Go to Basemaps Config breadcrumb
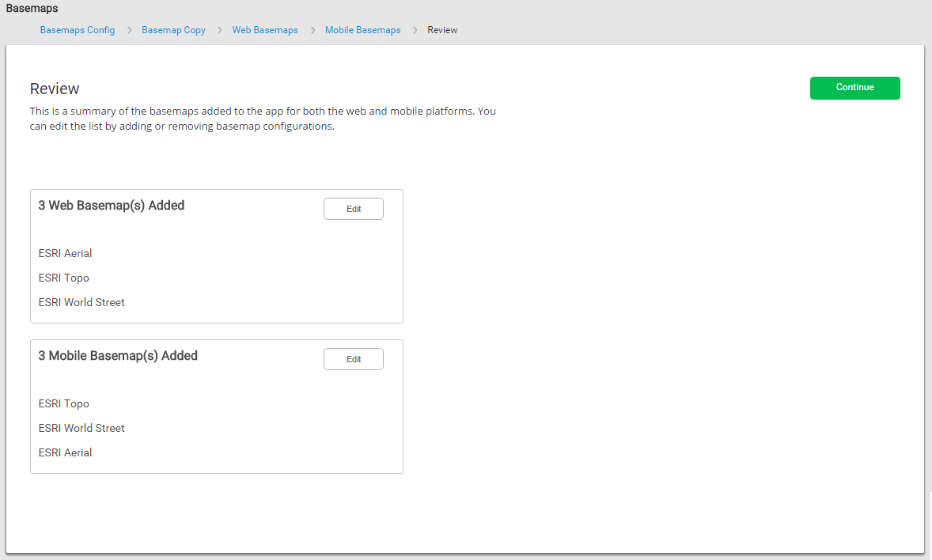Viewport: 932px width, 560px height. (x=78, y=30)
